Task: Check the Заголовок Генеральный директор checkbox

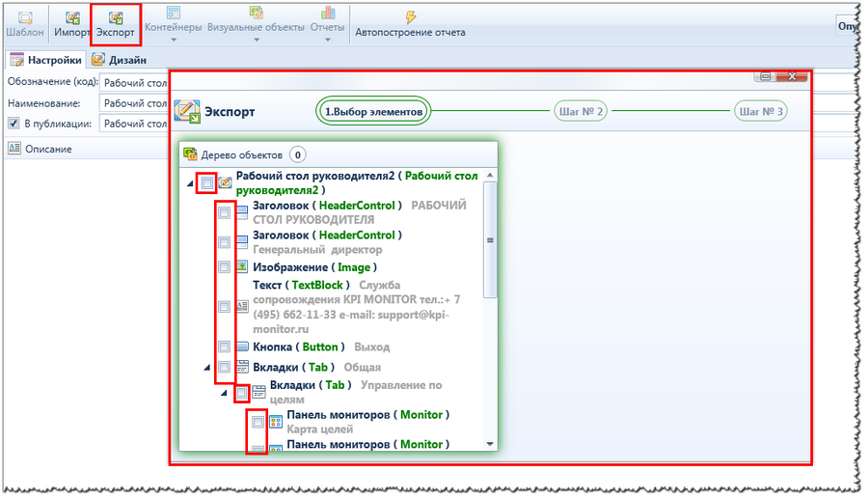Action: pos(224,242)
